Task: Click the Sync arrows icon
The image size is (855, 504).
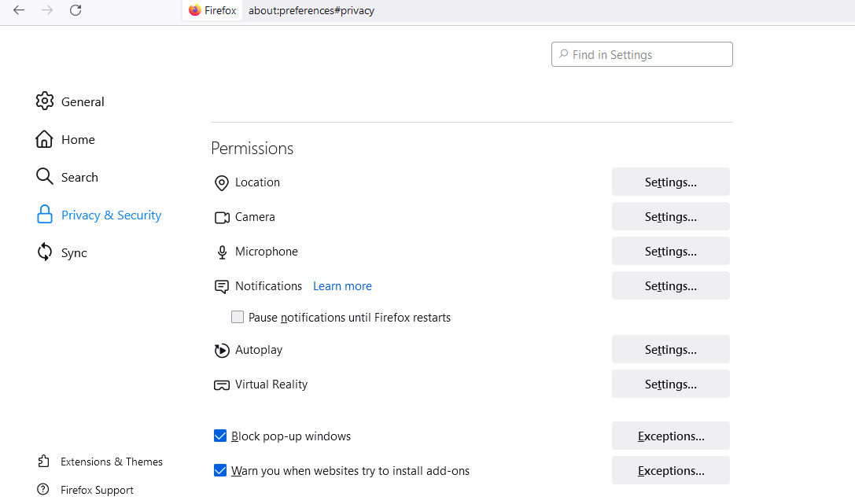Action: point(45,252)
